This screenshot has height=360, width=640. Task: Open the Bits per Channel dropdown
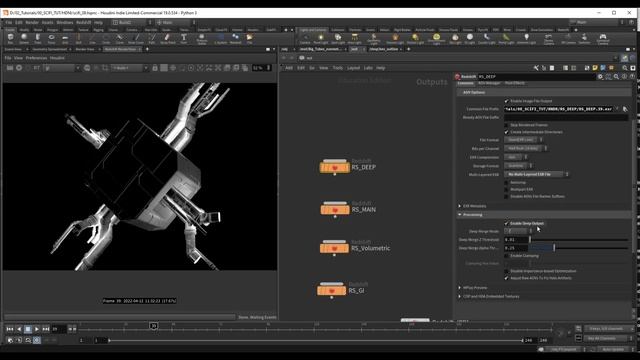coord(526,148)
